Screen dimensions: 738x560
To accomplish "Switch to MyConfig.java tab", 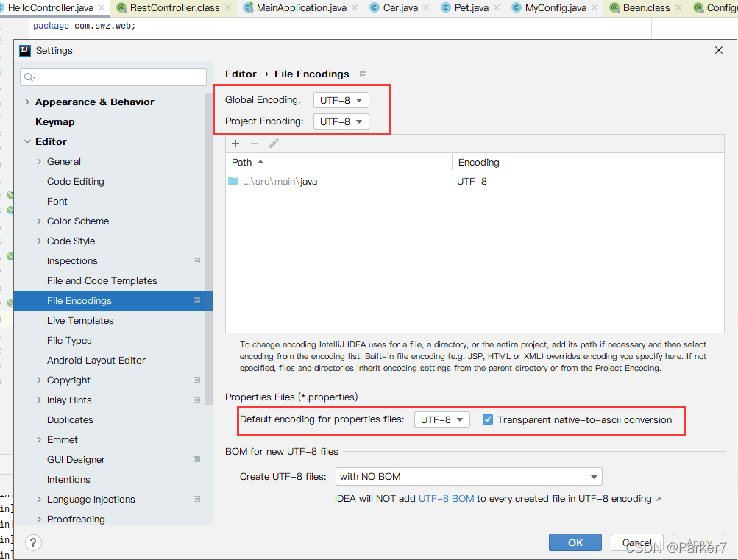I will (x=556, y=8).
